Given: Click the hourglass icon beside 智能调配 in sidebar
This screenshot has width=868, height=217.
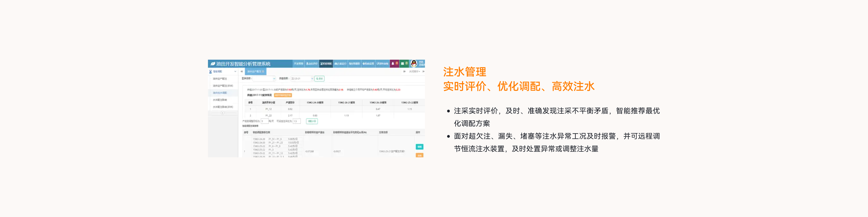Looking at the screenshot, I should pos(211,72).
